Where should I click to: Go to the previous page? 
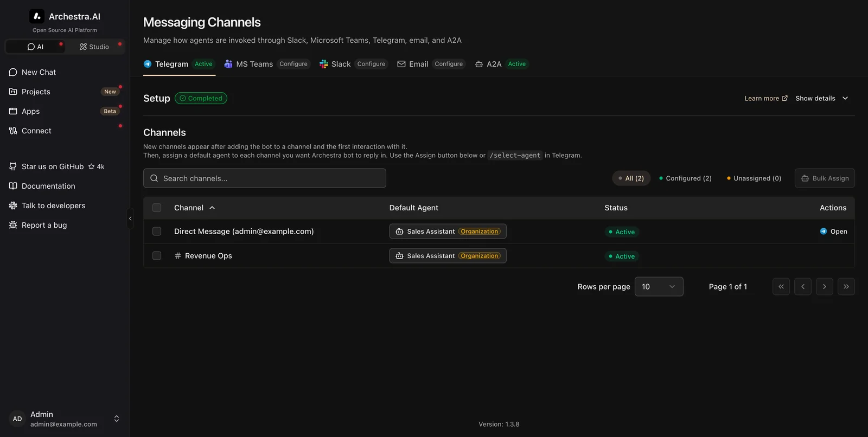pos(803,287)
